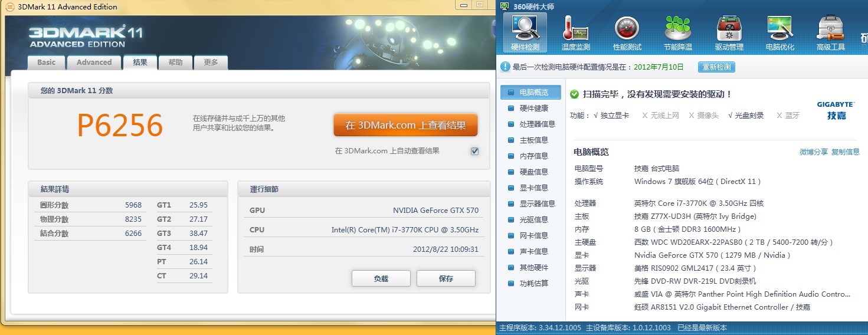
Task: Open the 复制信息 copy info link
Action: (846, 152)
